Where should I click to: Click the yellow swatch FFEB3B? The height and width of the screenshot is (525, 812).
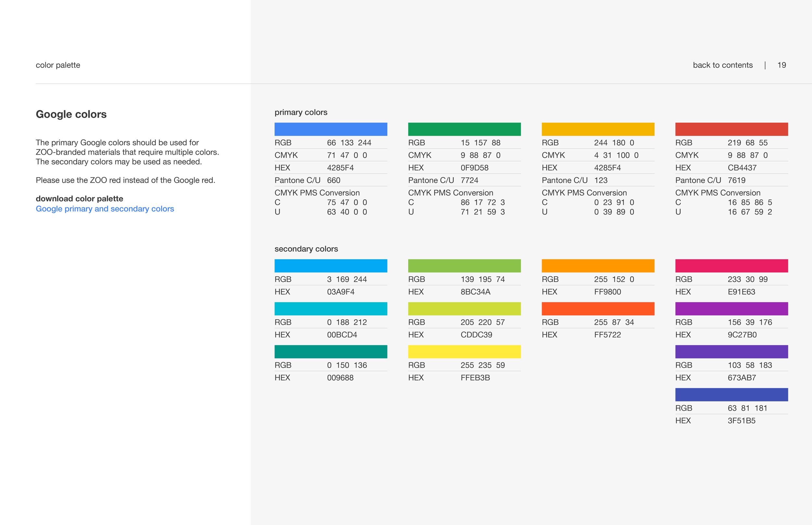point(464,351)
